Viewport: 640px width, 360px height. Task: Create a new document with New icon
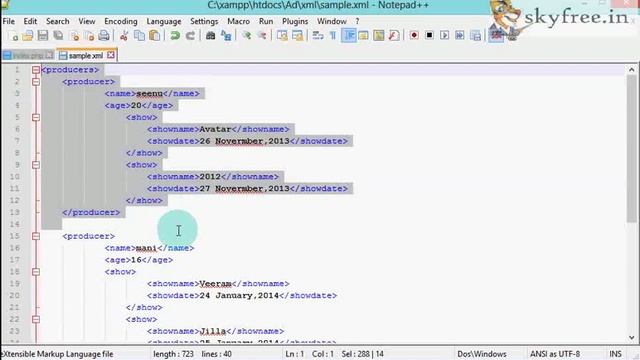pos(13,36)
